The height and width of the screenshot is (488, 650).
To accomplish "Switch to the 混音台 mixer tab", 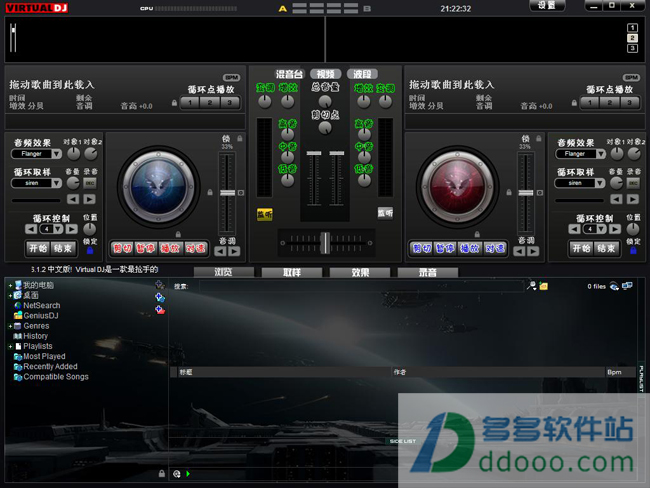I will pyautogui.click(x=289, y=74).
